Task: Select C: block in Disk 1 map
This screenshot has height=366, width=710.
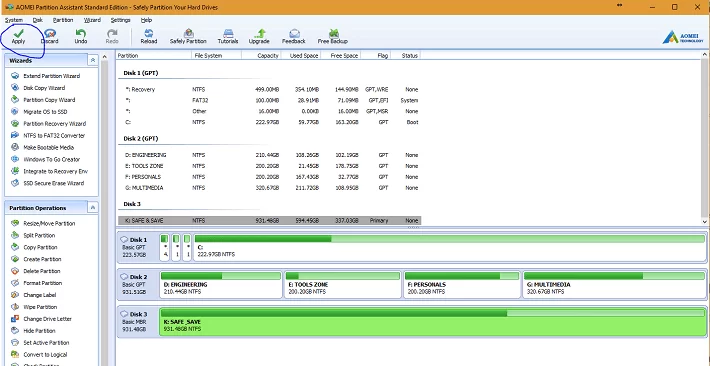Action: [450, 247]
